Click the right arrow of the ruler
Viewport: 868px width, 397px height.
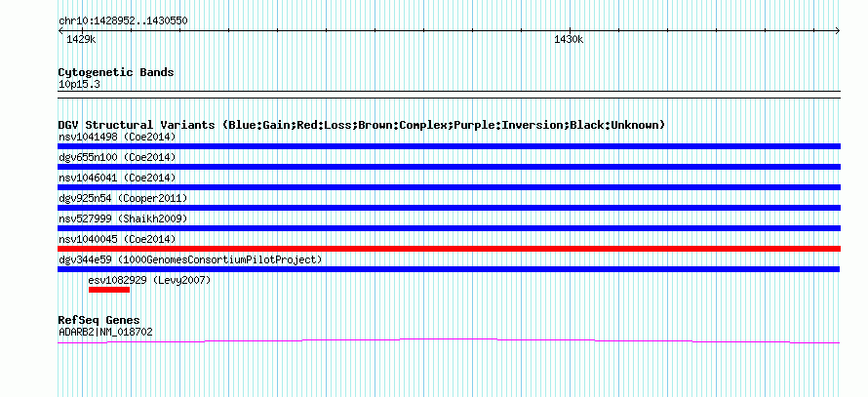(837, 31)
